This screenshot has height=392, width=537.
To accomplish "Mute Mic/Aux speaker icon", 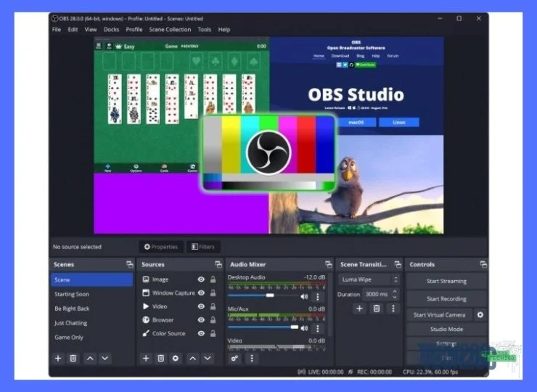I will tap(304, 328).
